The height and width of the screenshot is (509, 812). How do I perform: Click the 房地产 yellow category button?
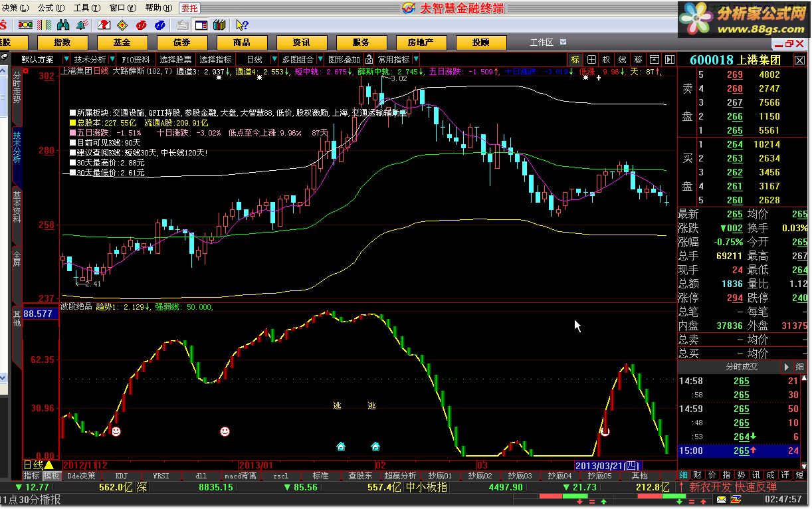[x=421, y=42]
